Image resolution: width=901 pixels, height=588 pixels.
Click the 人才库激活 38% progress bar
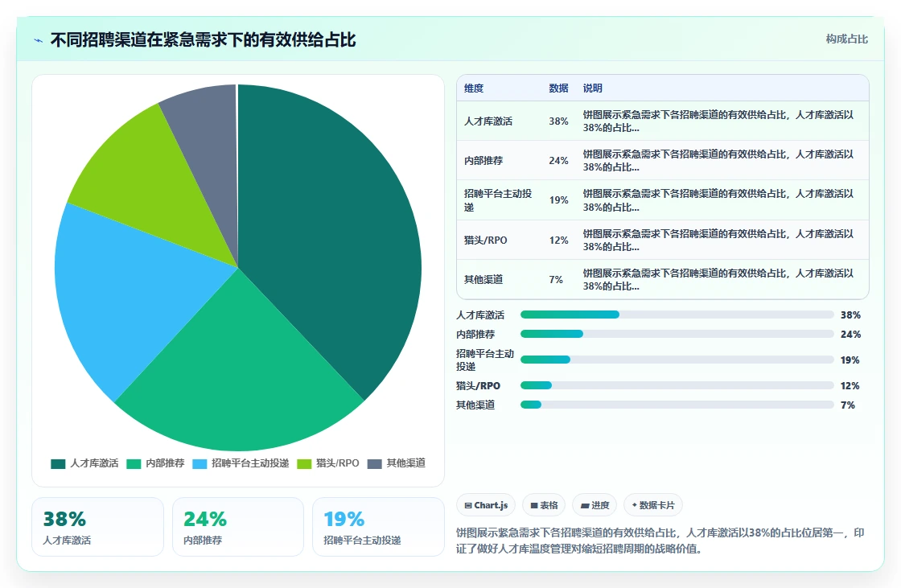tap(677, 315)
